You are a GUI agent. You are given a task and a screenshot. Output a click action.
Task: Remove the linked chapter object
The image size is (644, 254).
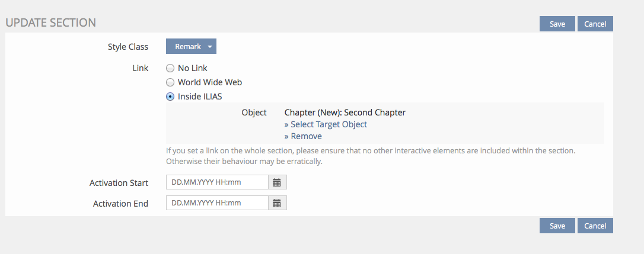click(x=306, y=136)
